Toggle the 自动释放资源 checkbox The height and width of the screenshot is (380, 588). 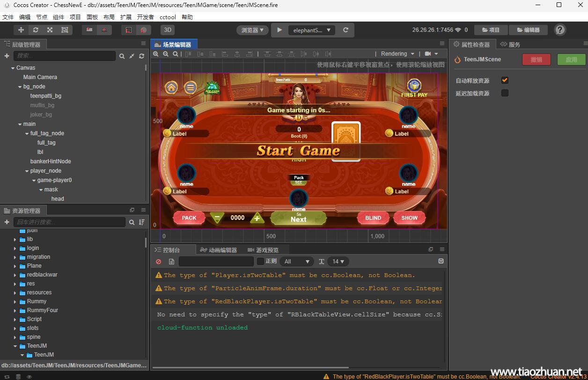click(x=504, y=80)
